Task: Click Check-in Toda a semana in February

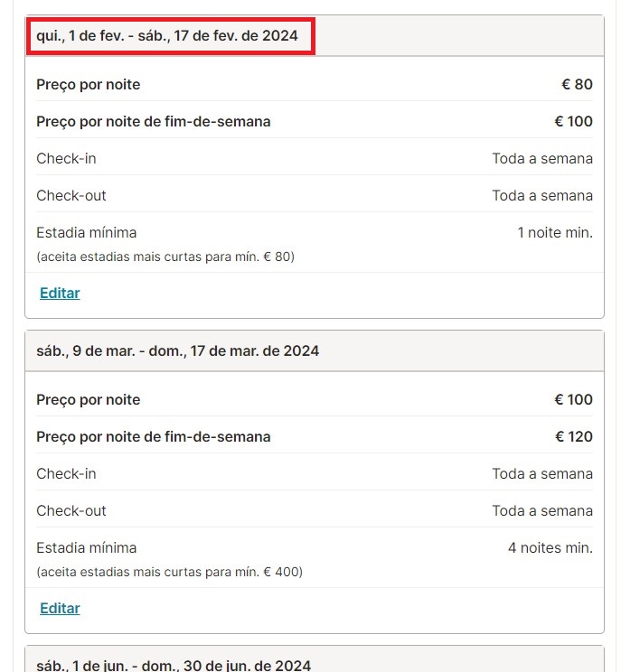Action: (542, 159)
